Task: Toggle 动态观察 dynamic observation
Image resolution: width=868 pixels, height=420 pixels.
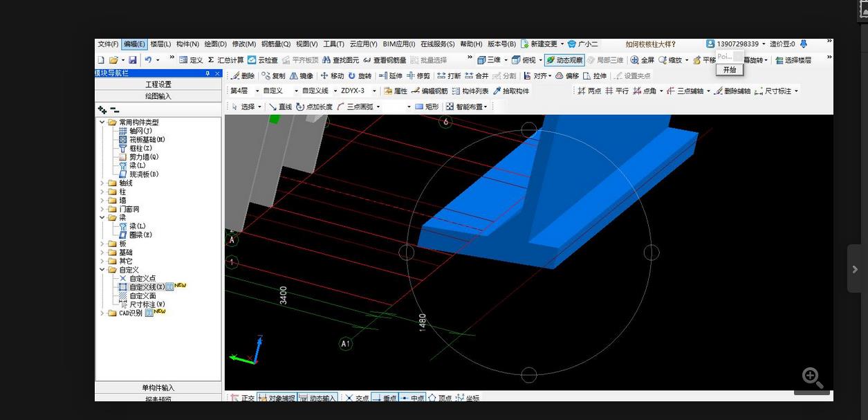Action: (x=564, y=60)
